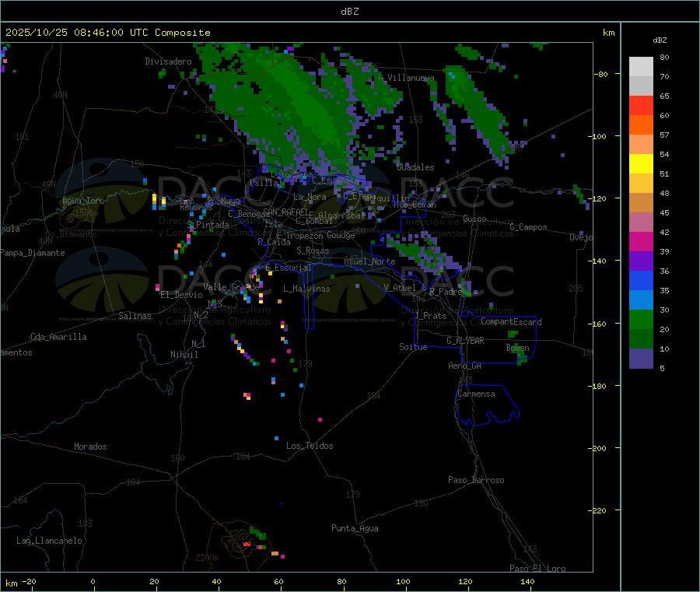Screen dimensions: 700x592
Task: Click the Divisadero place label
Action: coord(168,61)
